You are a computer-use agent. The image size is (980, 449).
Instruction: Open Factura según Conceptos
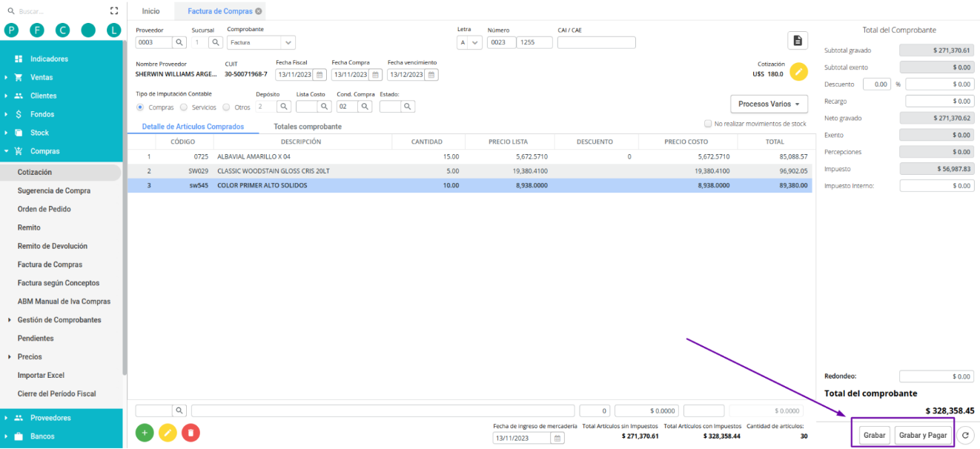[x=60, y=283]
